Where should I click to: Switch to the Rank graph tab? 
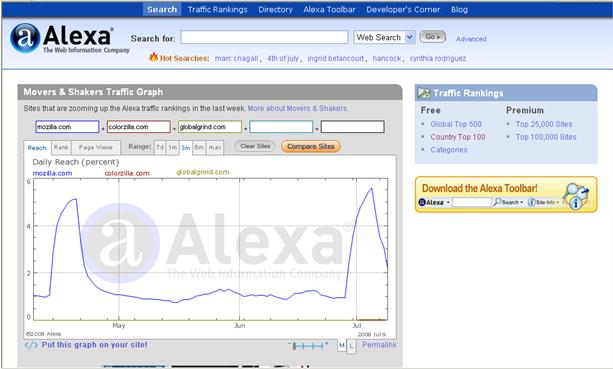pos(61,147)
